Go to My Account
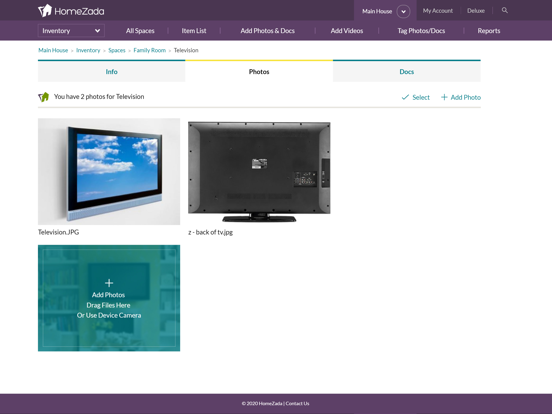The height and width of the screenshot is (414, 552). (438, 11)
